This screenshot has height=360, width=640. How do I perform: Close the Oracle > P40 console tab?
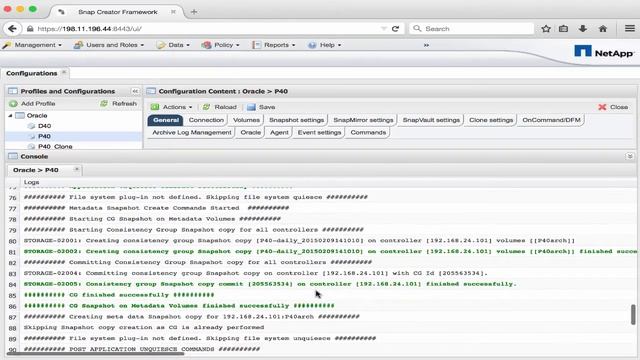point(76,169)
